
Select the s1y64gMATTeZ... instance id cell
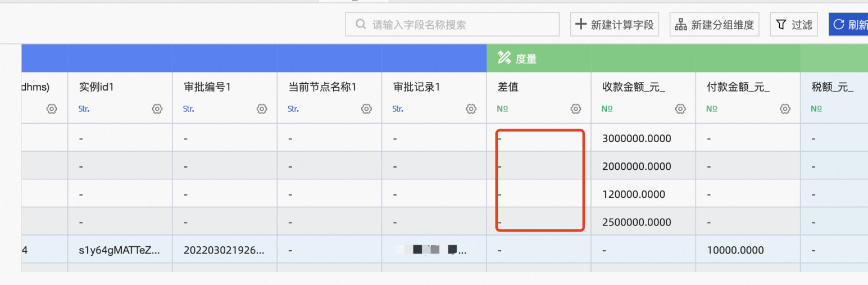(x=119, y=250)
